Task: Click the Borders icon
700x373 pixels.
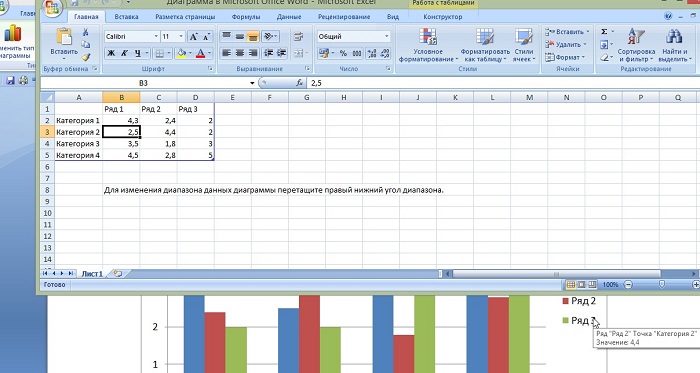Action: [159, 54]
